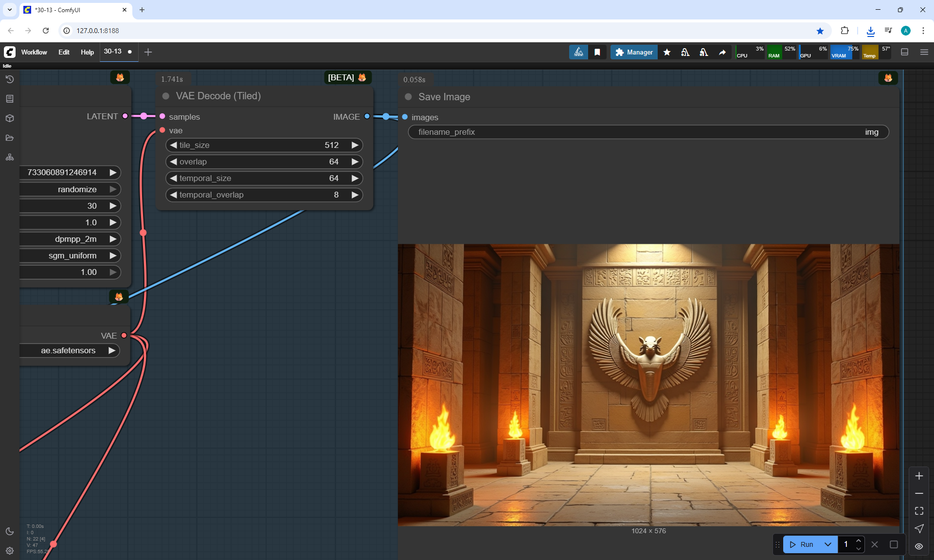934x560 pixels.
Task: Open the Workflow menu
Action: click(x=34, y=52)
